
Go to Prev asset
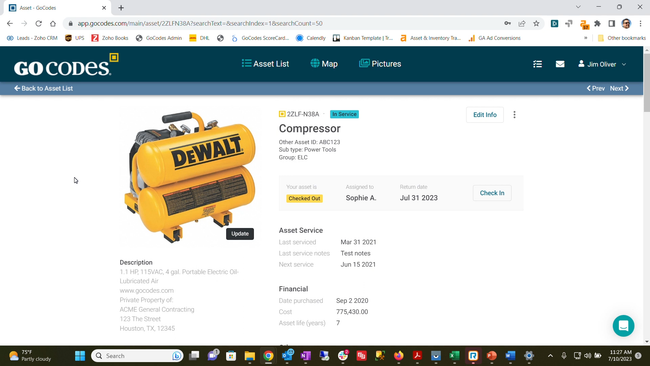click(596, 88)
